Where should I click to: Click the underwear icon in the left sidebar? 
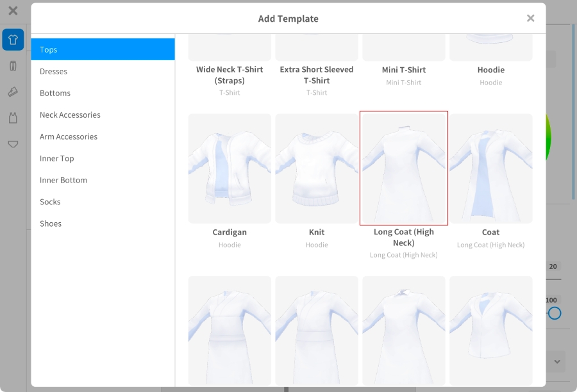coord(13,144)
